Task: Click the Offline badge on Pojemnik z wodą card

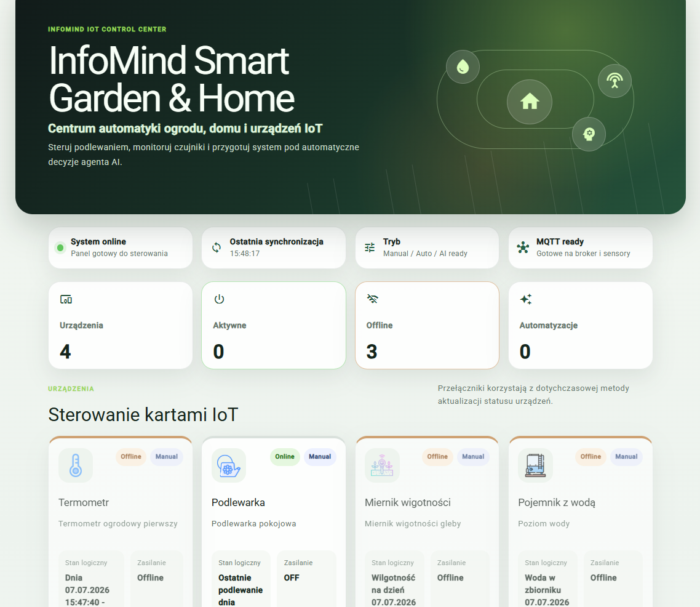Action: pyautogui.click(x=591, y=456)
